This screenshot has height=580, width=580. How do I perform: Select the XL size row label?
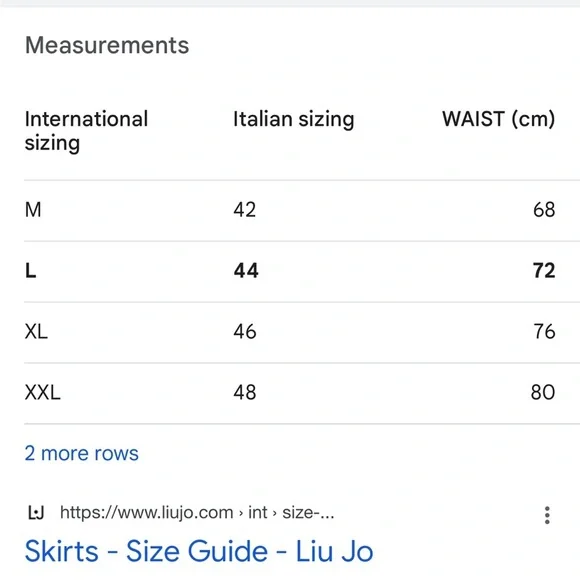36,331
